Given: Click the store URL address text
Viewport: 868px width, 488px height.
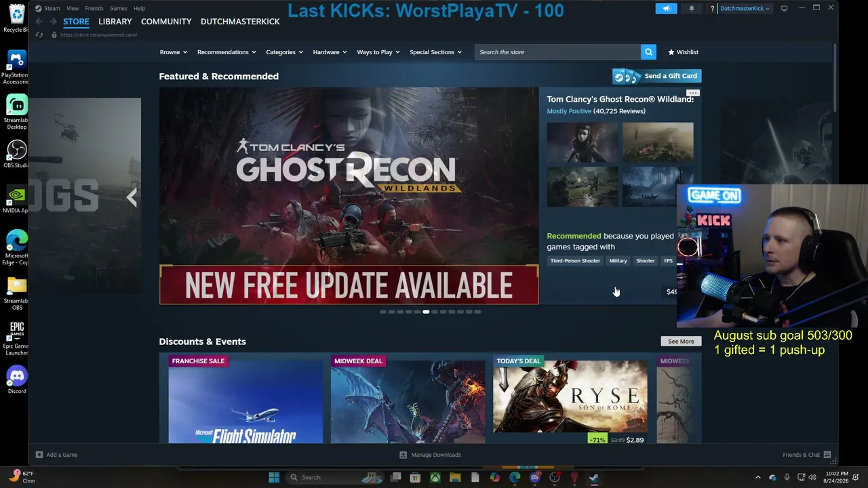Looking at the screenshot, I should point(98,35).
